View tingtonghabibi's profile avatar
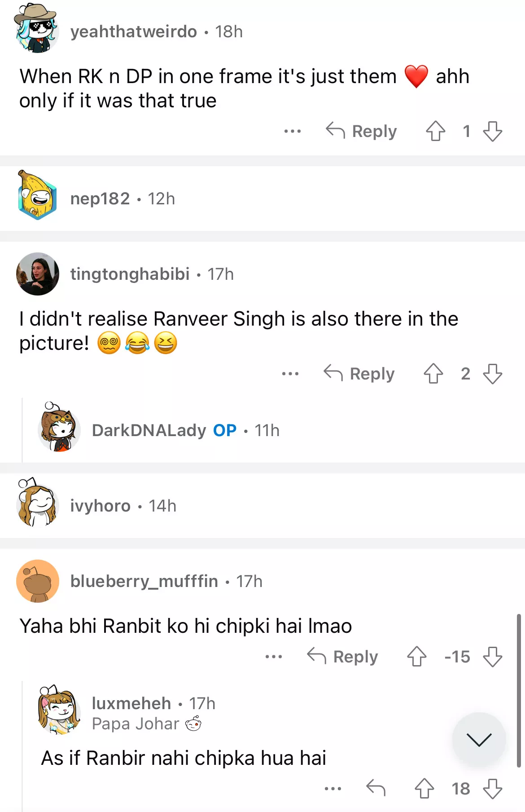Screen dimensions: 525x812 (38, 274)
